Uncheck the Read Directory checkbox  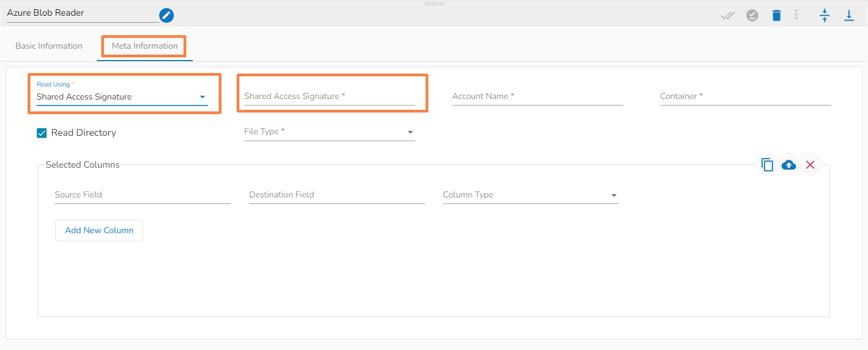(x=42, y=133)
